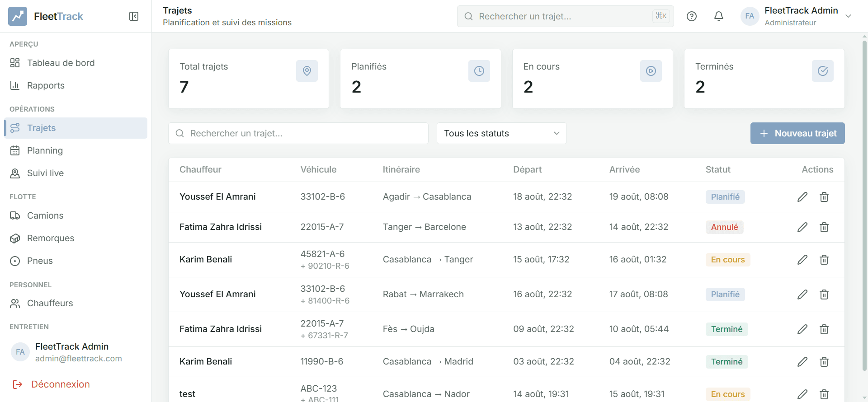Screen dimensions: 868x402
Task: Navigate to Remorques
Action: point(75,238)
